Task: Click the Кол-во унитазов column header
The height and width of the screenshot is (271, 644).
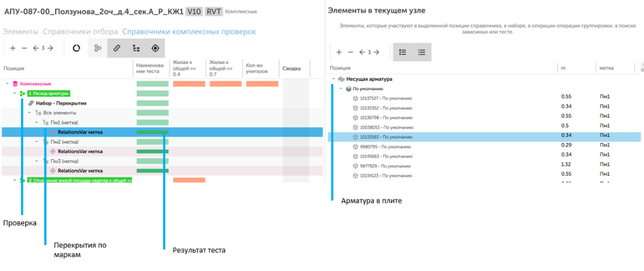Action: (x=261, y=68)
